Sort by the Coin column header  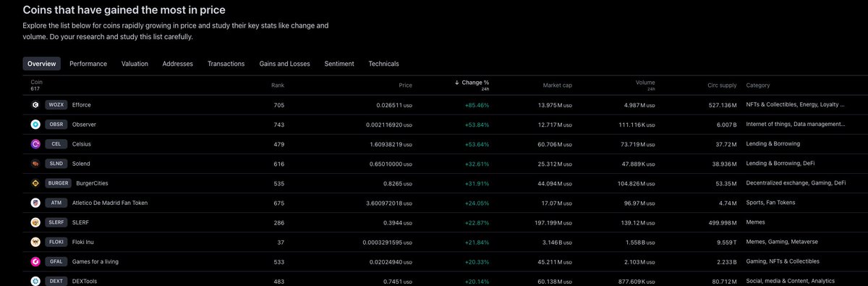36,83
